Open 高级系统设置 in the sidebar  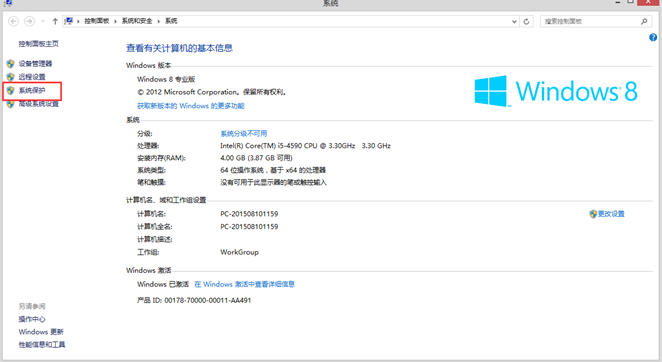pos(39,104)
